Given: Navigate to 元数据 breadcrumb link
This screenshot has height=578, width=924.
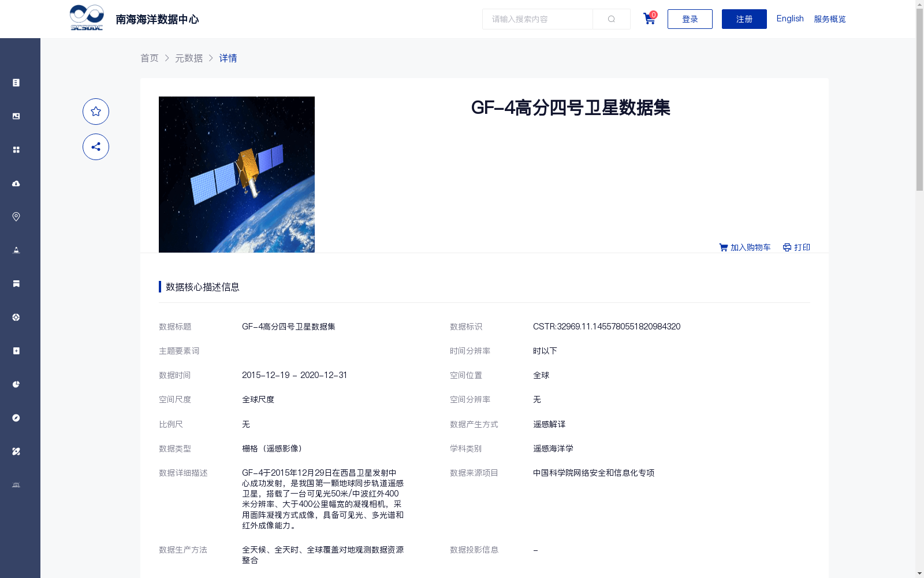Looking at the screenshot, I should tap(189, 58).
